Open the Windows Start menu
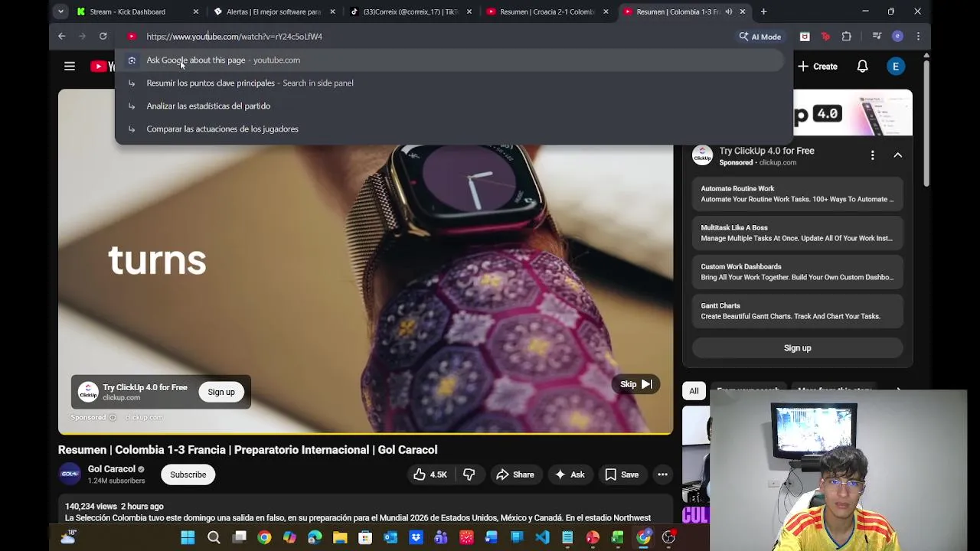The image size is (980, 551). [x=188, y=538]
